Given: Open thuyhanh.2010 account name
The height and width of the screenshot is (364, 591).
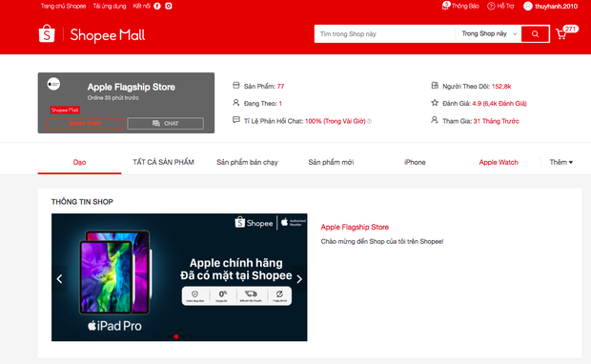Looking at the screenshot, I should (556, 7).
